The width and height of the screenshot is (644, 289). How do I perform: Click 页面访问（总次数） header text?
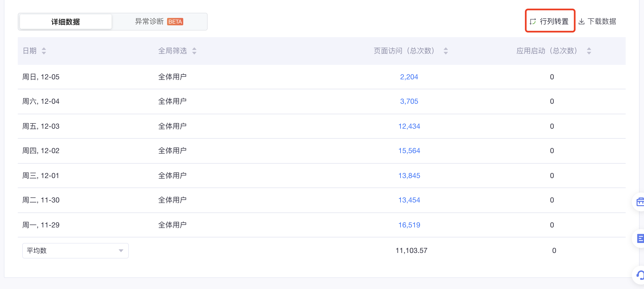click(x=405, y=51)
